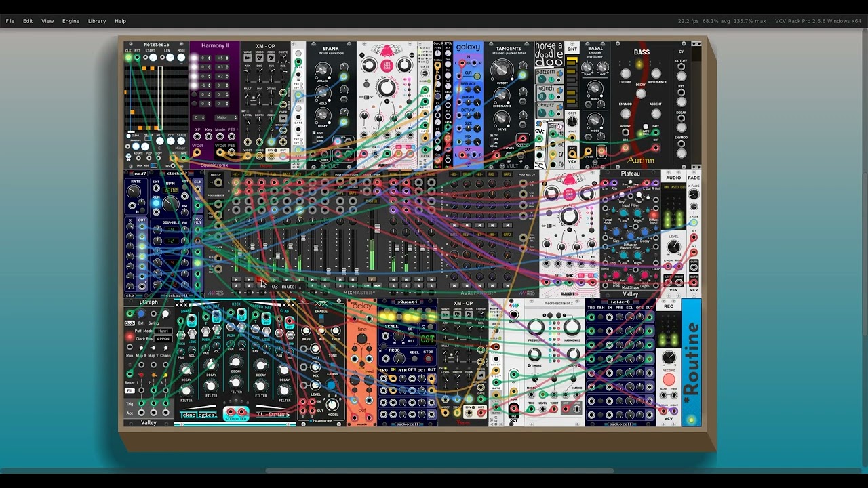Click the CUTOFF knob on TANGENTS

pyautogui.click(x=502, y=70)
